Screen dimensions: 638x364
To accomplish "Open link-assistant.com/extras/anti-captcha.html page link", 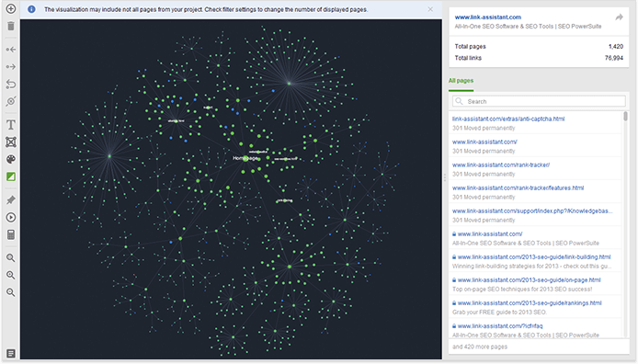I will [x=507, y=119].
